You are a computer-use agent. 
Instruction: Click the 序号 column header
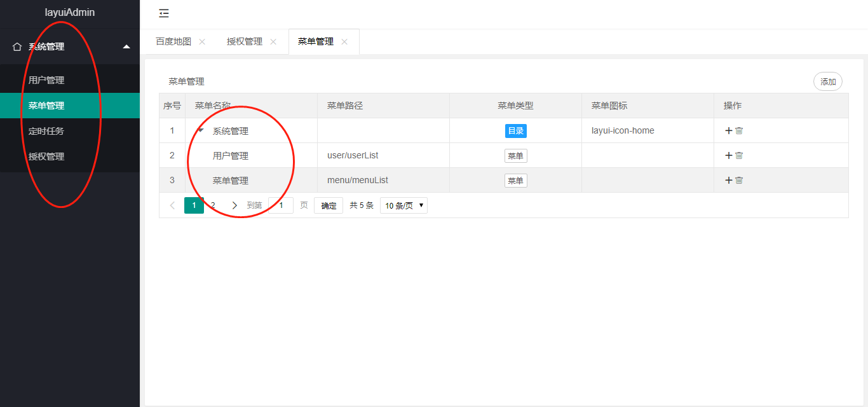click(172, 106)
